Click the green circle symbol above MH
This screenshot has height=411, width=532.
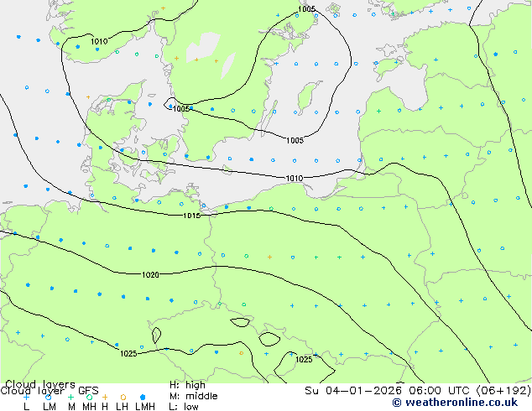tap(89, 397)
